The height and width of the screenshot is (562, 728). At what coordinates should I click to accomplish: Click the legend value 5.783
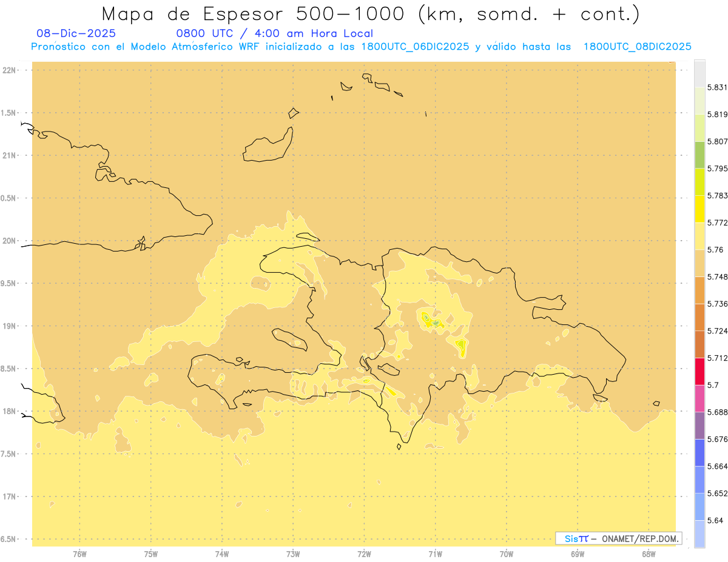point(718,196)
